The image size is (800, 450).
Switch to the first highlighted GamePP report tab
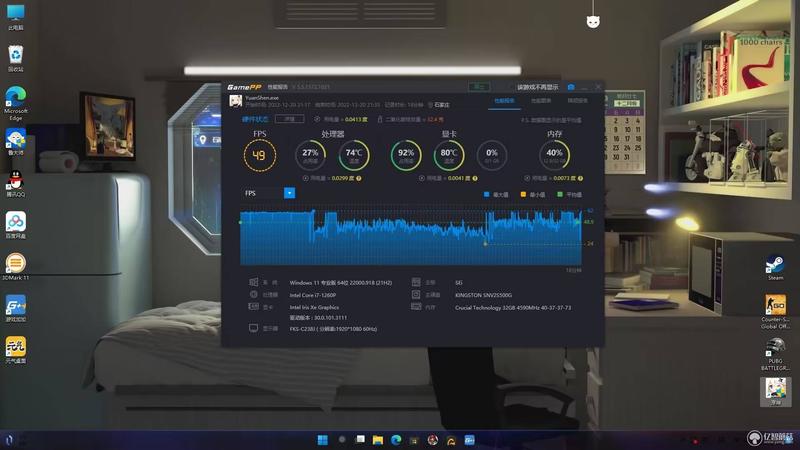pos(505,101)
